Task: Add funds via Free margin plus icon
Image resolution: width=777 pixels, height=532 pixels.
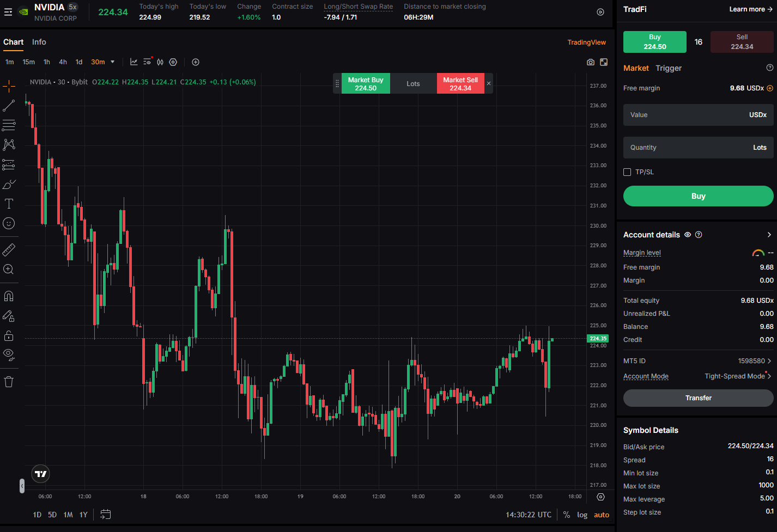Action: point(770,88)
